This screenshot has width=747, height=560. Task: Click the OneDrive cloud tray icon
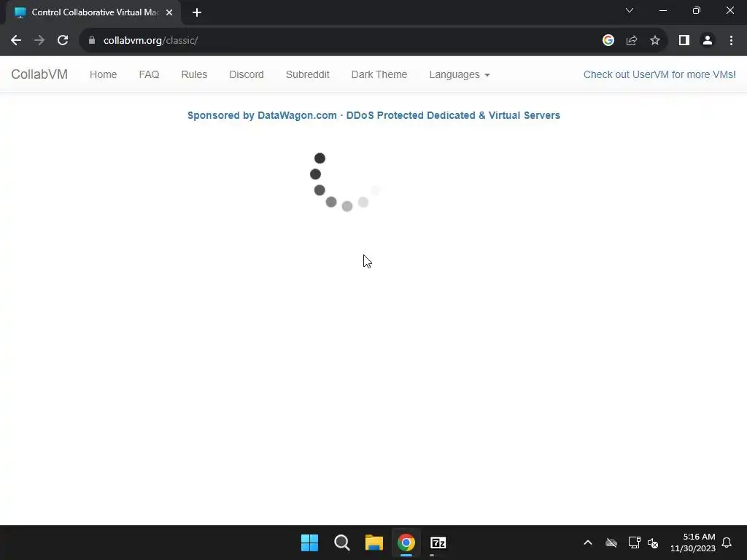pos(611,542)
